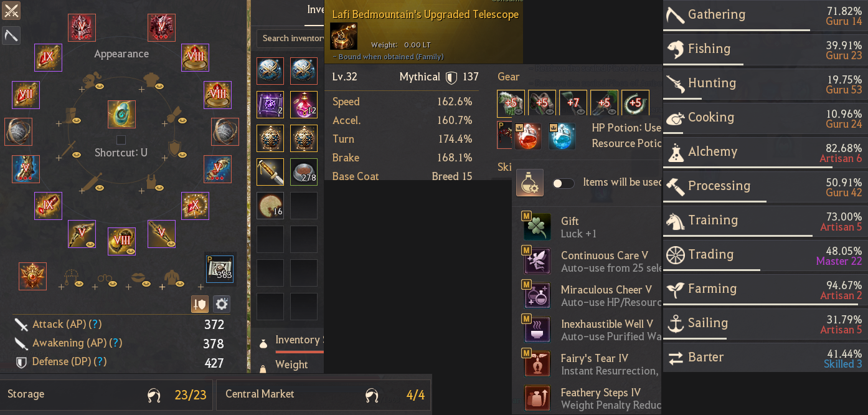Screen dimensions: 868x415
Task: Click the Attack (AP) help question mark
Action: (x=95, y=325)
